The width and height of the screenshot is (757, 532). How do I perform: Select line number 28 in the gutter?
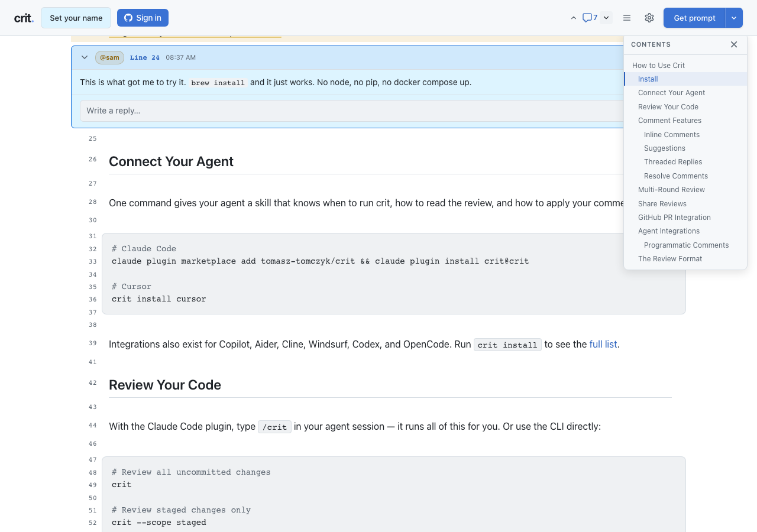coord(93,202)
